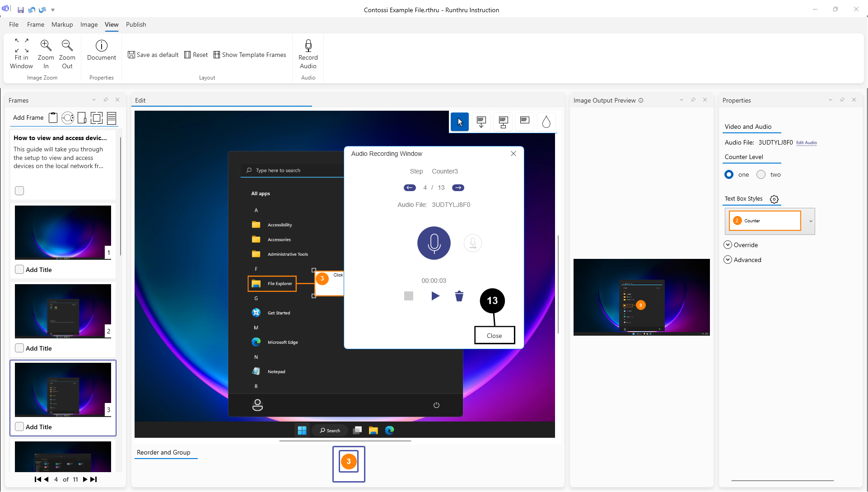Screen dimensions: 868x492
Task: Select the pointer tool in the Edit toolbar
Action: click(x=459, y=122)
